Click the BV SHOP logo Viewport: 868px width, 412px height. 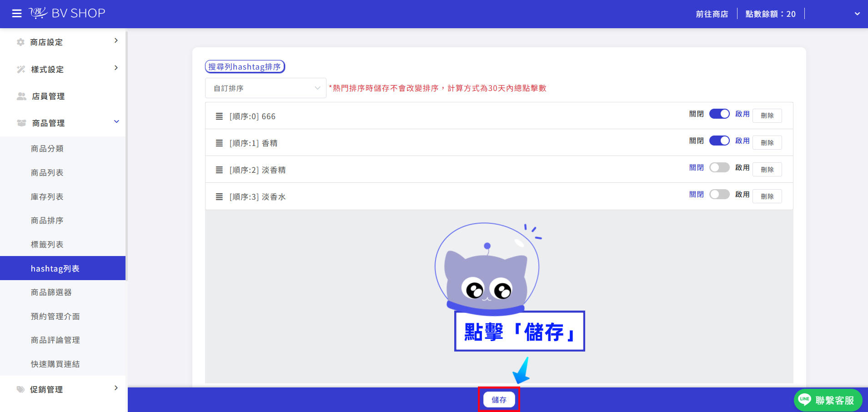coord(67,13)
